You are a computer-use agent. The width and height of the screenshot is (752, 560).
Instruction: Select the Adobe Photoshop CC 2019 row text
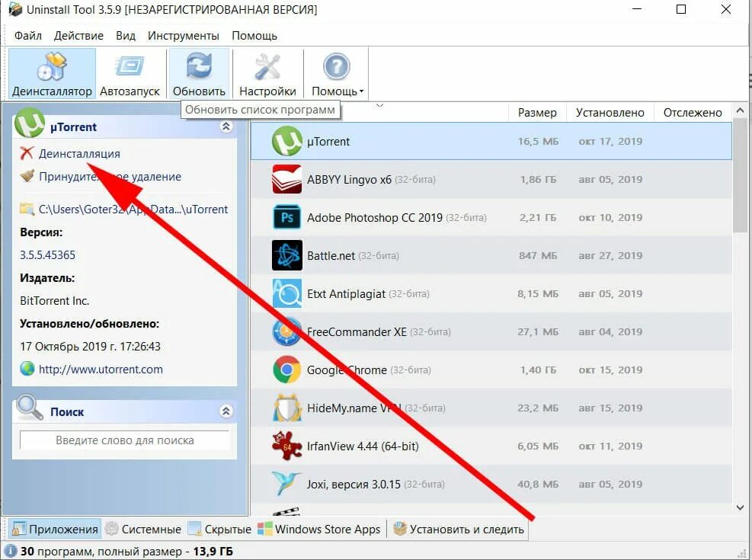click(x=375, y=218)
